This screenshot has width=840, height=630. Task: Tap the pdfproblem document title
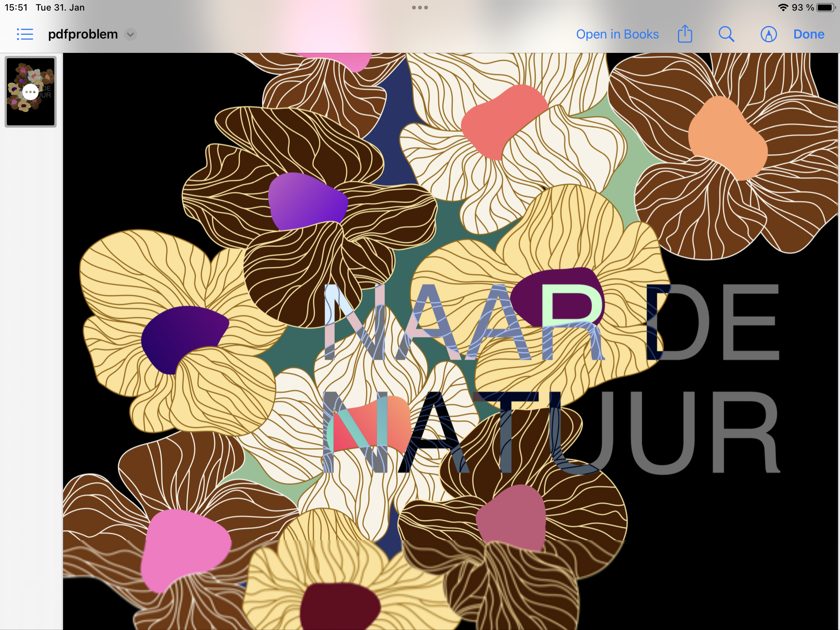point(83,34)
